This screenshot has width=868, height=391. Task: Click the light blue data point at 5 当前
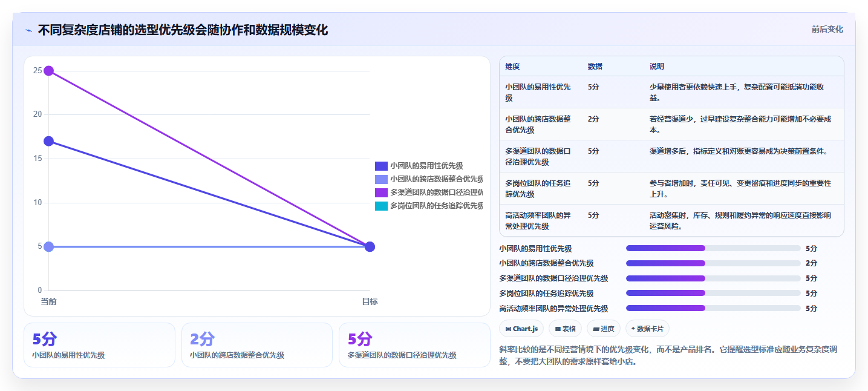coord(48,246)
